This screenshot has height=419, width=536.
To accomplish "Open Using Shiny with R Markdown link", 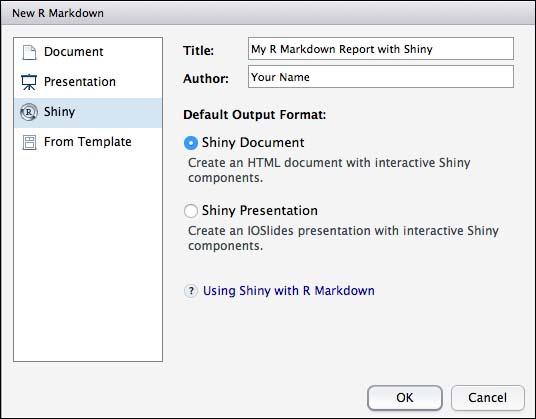I will [289, 291].
